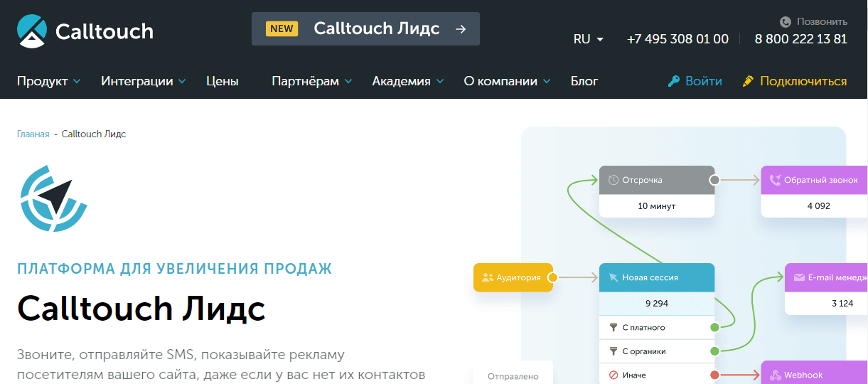Click the С платного green connector dot
868x384 pixels.
[714, 328]
